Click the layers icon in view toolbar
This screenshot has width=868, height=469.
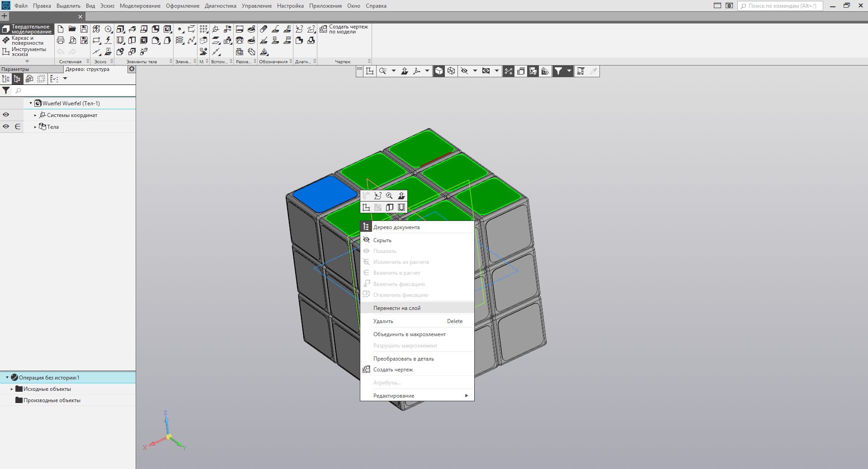point(521,71)
